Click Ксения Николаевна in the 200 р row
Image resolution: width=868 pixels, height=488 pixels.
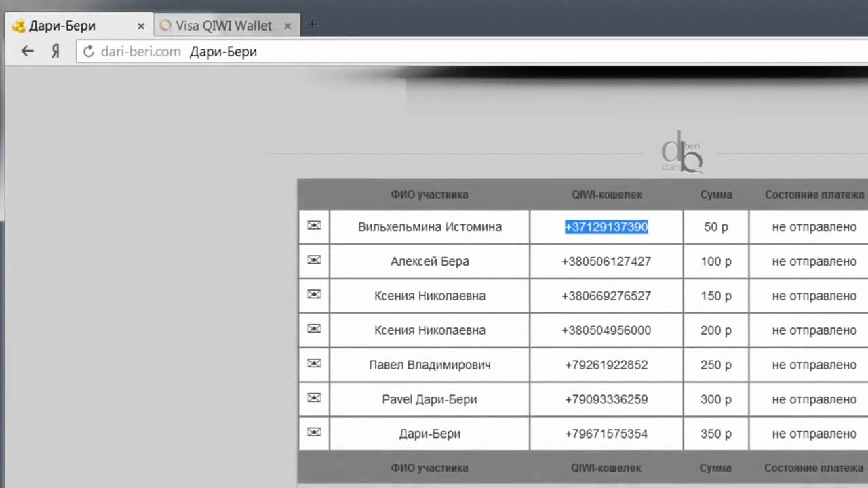[x=430, y=331]
